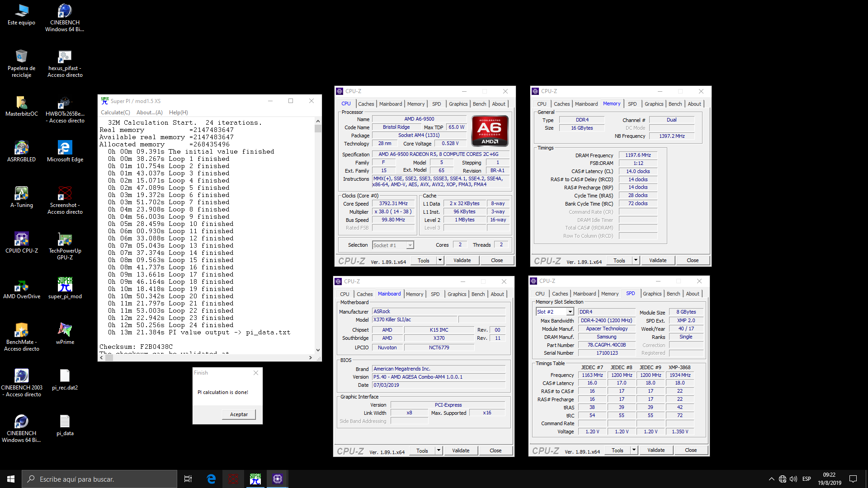Open wPrime desktop icon
Viewport: 868px width, 488px height.
click(x=65, y=335)
